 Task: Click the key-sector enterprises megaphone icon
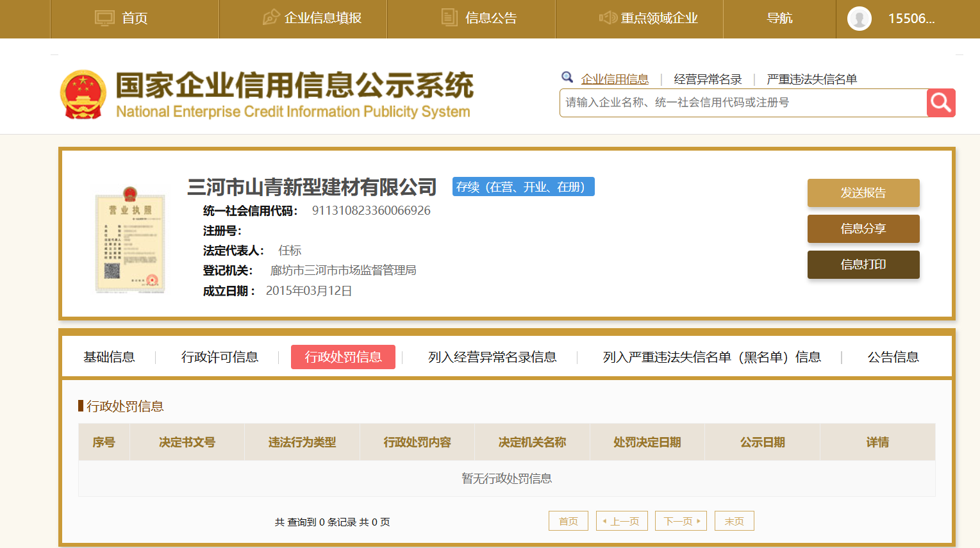(607, 18)
